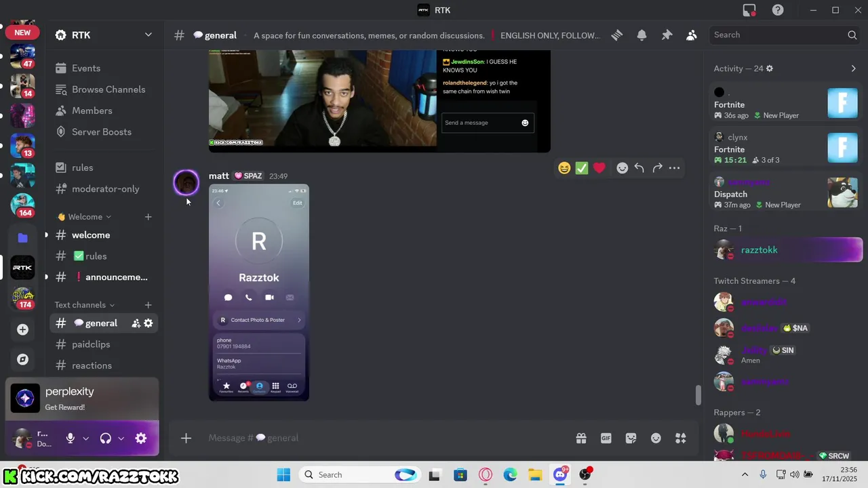Create channel in Welcome category

point(148,217)
